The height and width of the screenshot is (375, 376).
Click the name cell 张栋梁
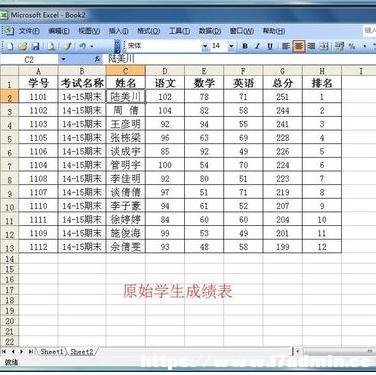coord(126,138)
